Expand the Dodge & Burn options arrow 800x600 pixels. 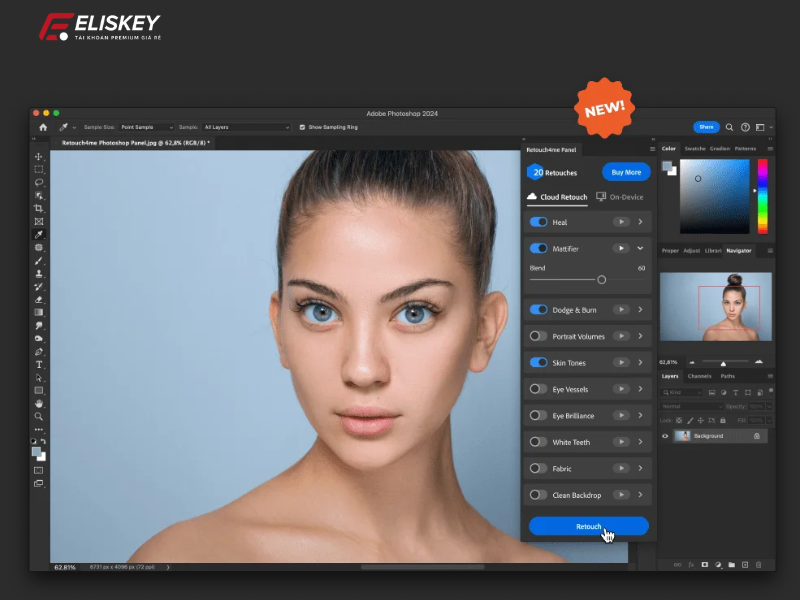[x=640, y=310]
